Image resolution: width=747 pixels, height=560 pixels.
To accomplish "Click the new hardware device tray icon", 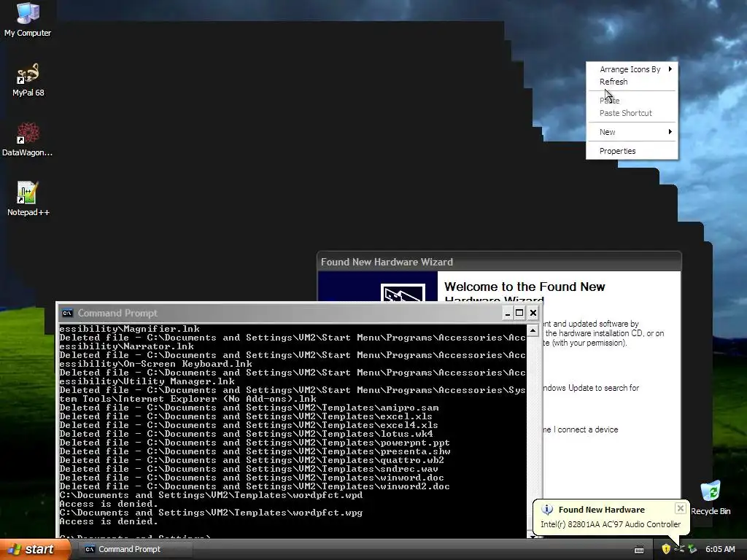I will [679, 549].
